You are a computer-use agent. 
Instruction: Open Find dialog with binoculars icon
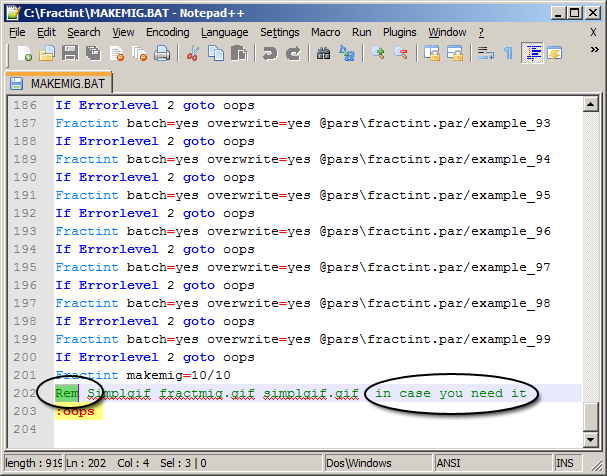click(323, 53)
